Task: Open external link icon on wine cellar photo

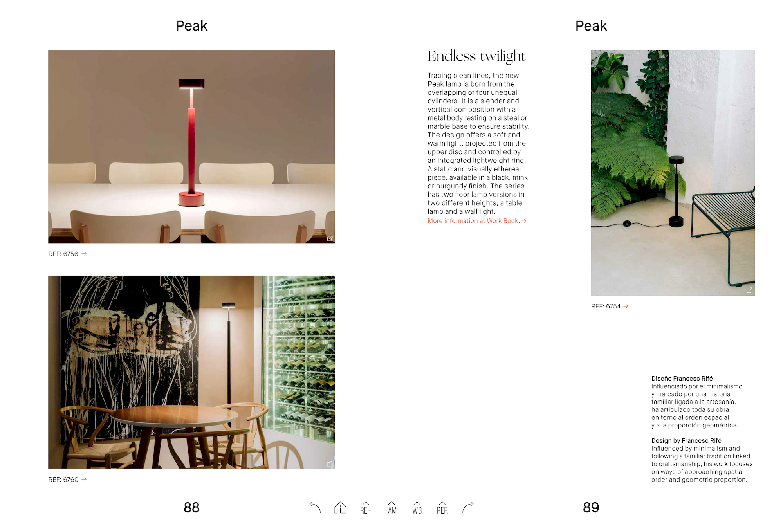Action: [x=330, y=464]
